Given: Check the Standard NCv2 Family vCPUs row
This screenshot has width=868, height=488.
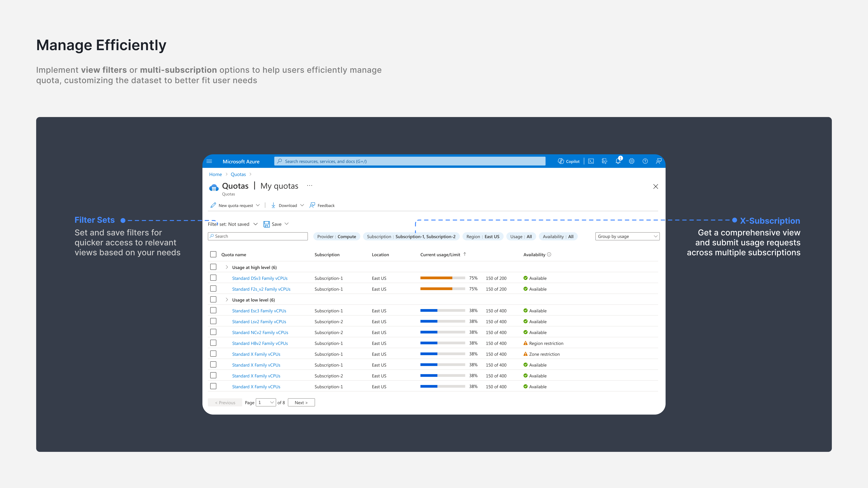Looking at the screenshot, I should click(x=213, y=332).
